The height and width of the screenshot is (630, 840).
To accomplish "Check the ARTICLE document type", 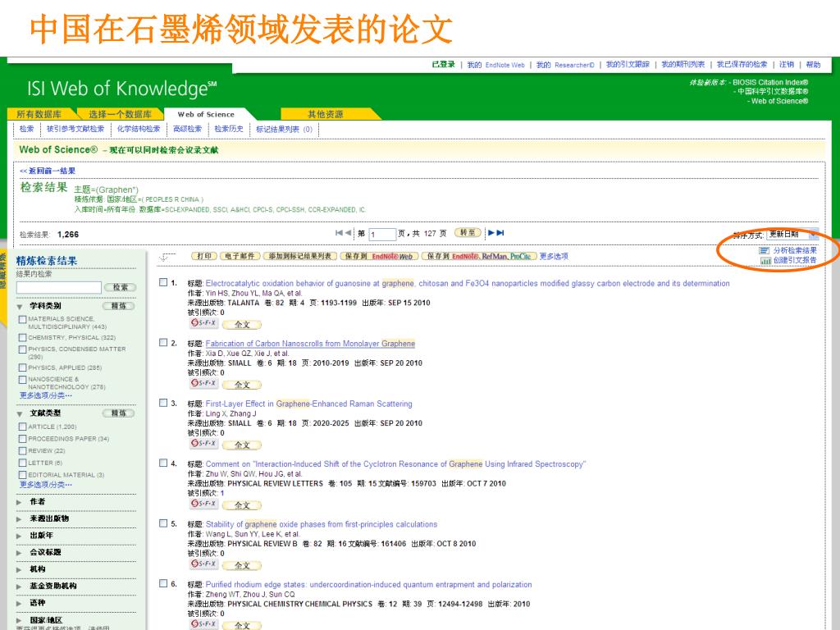I will (x=22, y=427).
